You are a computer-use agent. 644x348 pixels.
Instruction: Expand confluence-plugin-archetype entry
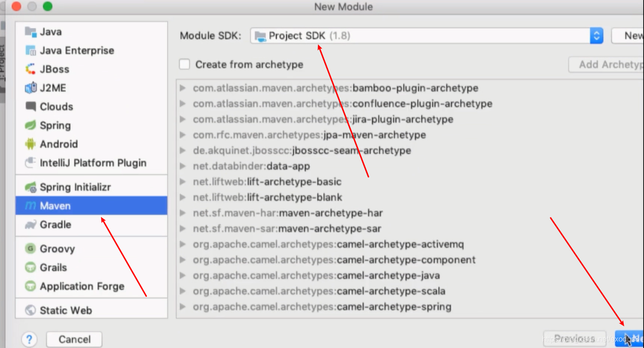click(x=183, y=104)
